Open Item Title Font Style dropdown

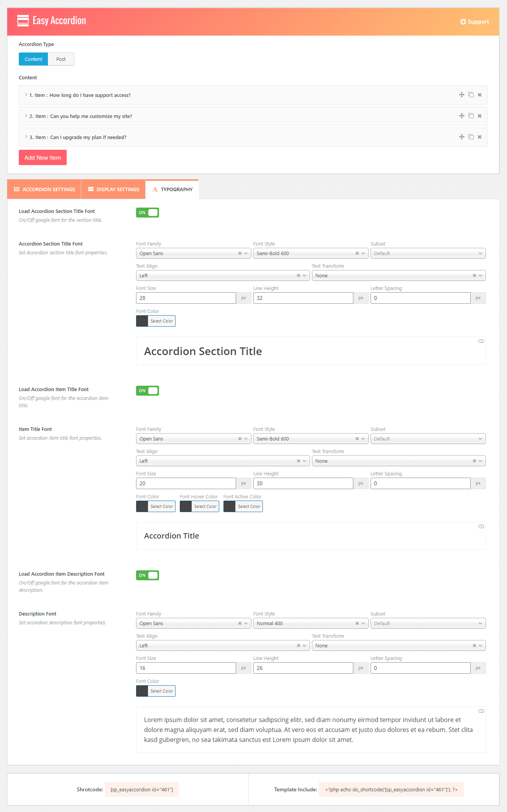(x=311, y=439)
